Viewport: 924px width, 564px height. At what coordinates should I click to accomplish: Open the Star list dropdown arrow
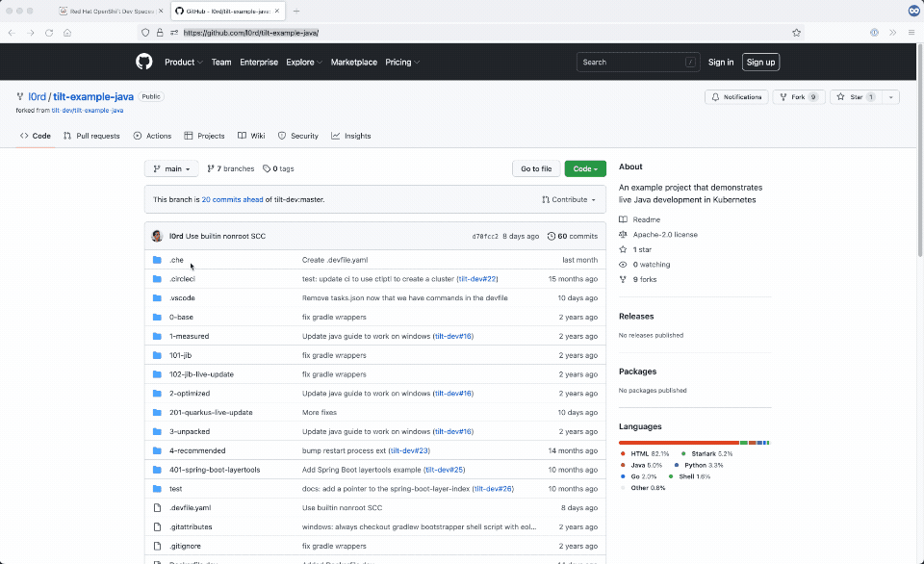point(890,97)
